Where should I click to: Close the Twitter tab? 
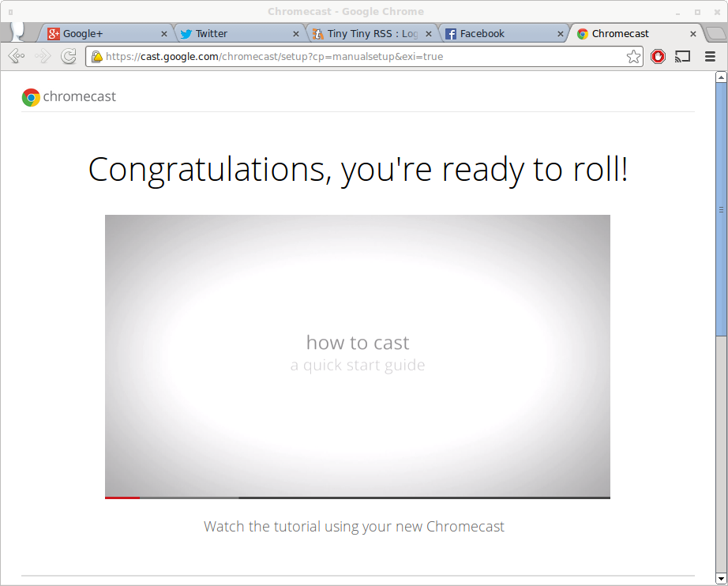click(296, 34)
